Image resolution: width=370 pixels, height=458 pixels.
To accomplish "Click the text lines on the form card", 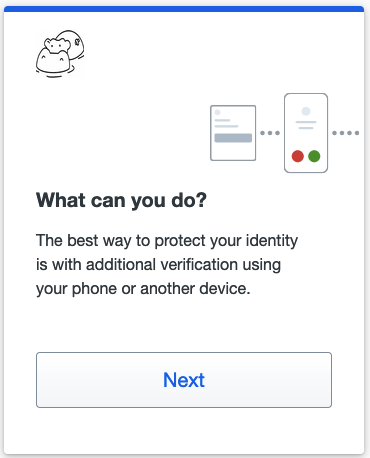I will click(x=226, y=123).
